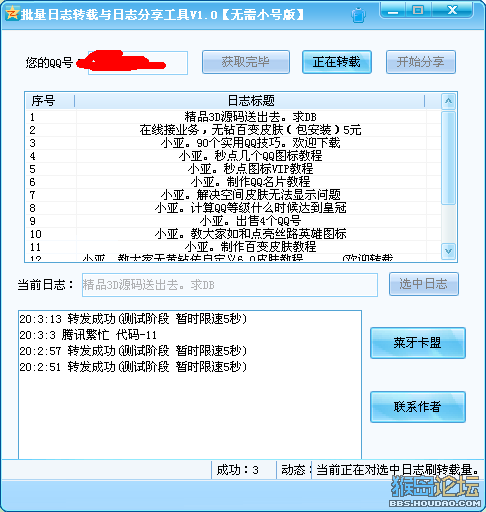Image resolution: width=486 pixels, height=512 pixels.
Task: Click the 选中日志 button
Action: pos(424,284)
